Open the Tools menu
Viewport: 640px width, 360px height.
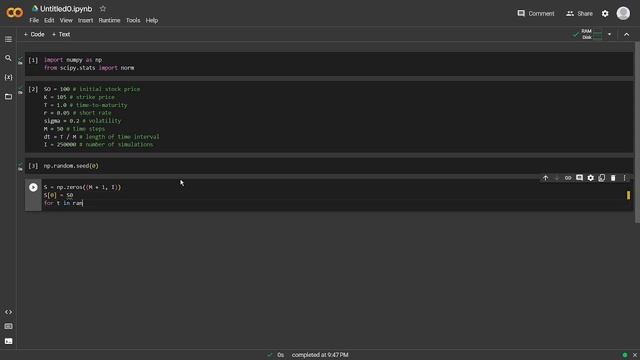point(133,20)
